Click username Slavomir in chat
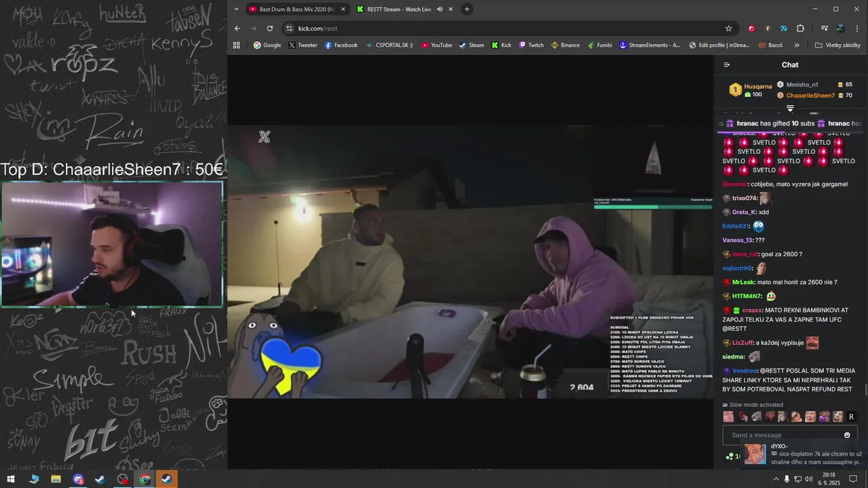This screenshot has width=868, height=488. pyautogui.click(x=735, y=184)
